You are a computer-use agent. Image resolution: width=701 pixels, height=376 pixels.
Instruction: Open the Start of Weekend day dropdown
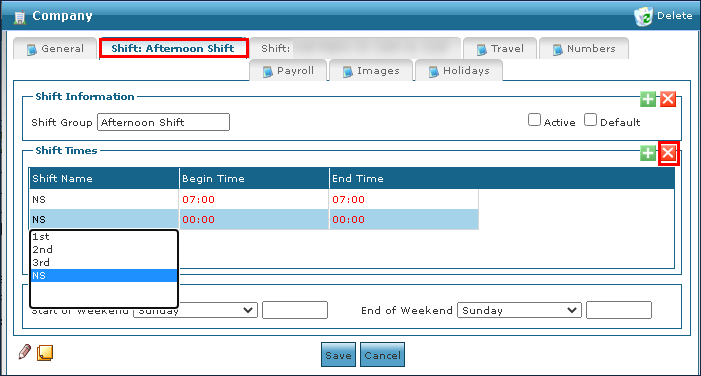pos(195,310)
